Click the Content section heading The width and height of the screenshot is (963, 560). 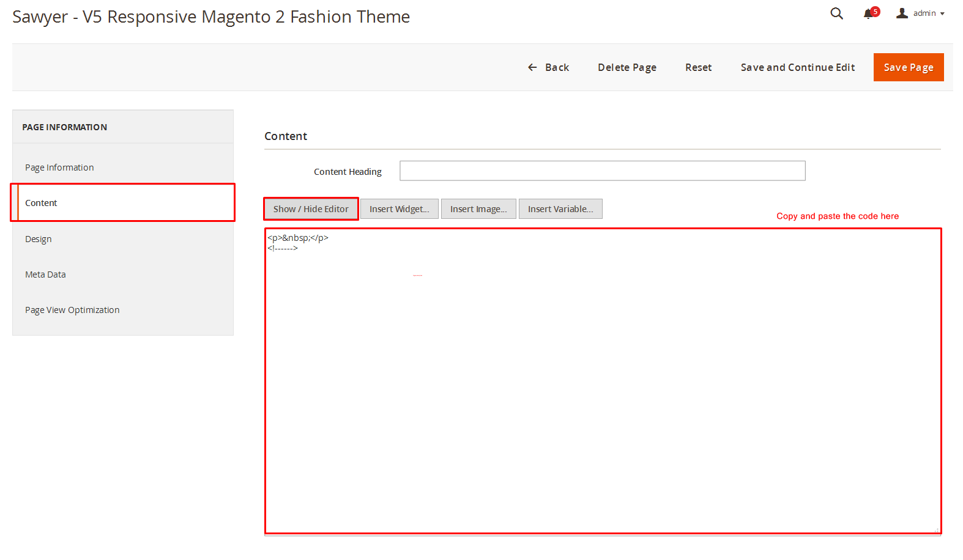286,136
